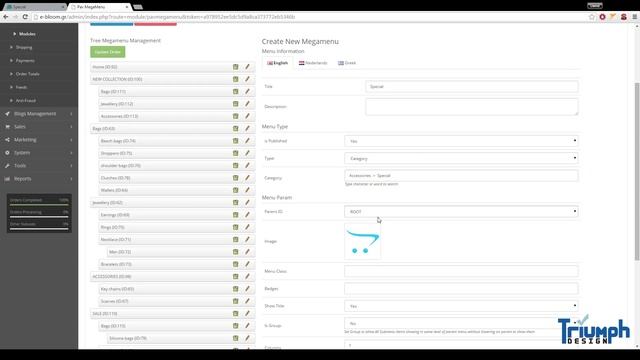The width and height of the screenshot is (640, 360).
Task: Open Shipping in the sidebar menu
Action: (24, 47)
